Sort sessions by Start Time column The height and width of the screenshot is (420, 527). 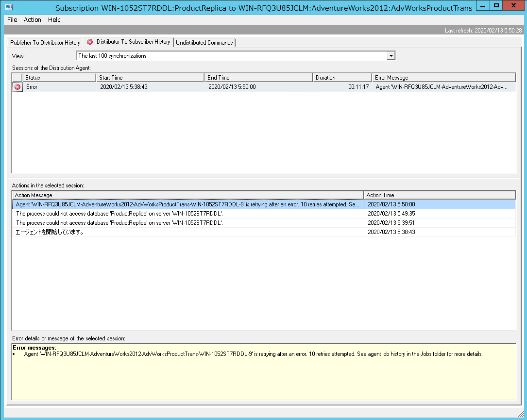click(150, 78)
